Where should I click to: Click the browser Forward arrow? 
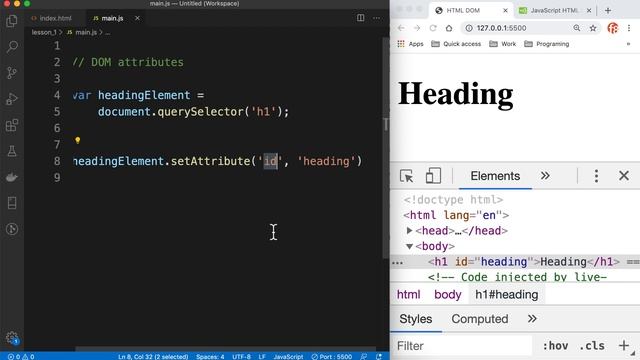[417, 28]
